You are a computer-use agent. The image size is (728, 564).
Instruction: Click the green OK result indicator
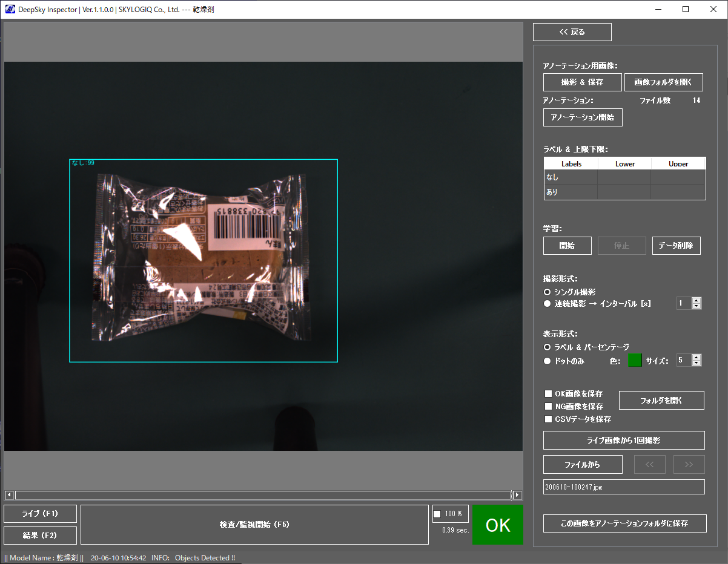(x=498, y=525)
